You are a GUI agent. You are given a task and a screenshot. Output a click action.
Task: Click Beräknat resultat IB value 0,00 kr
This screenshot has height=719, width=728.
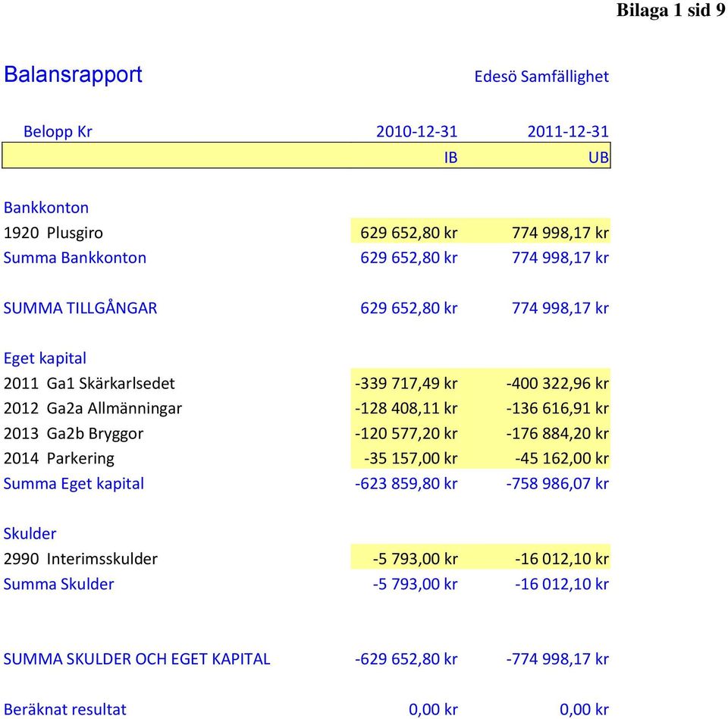coord(433,710)
